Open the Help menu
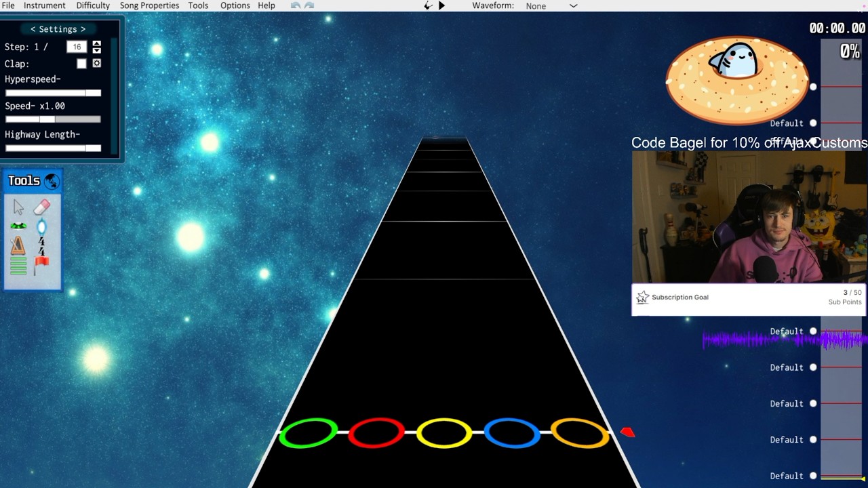Image resolution: width=868 pixels, height=488 pixels. pos(267,5)
